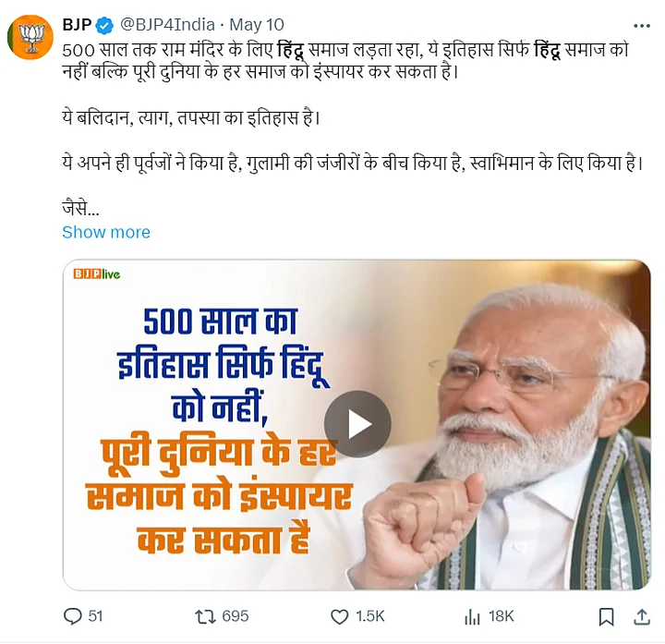Click the BJP display name
Image resolution: width=665 pixels, height=644 pixels.
click(76, 25)
